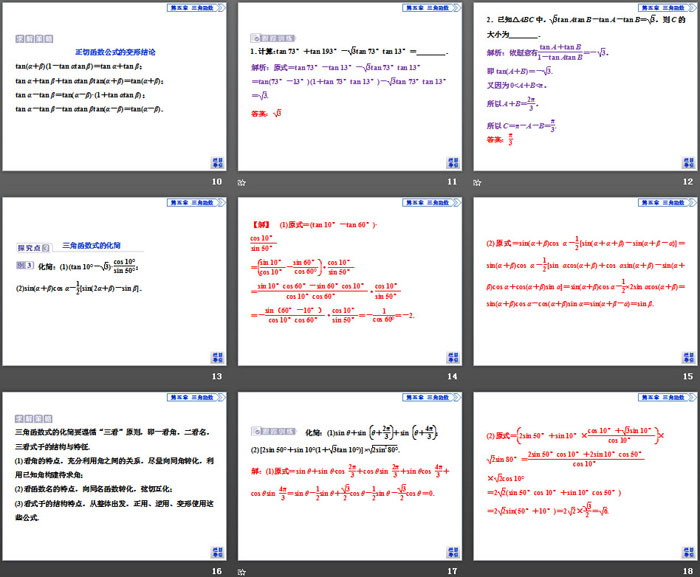Viewport: 700px width, 577px height.
Task: Click the chapter header tag on slide 11
Action: [432, 8]
